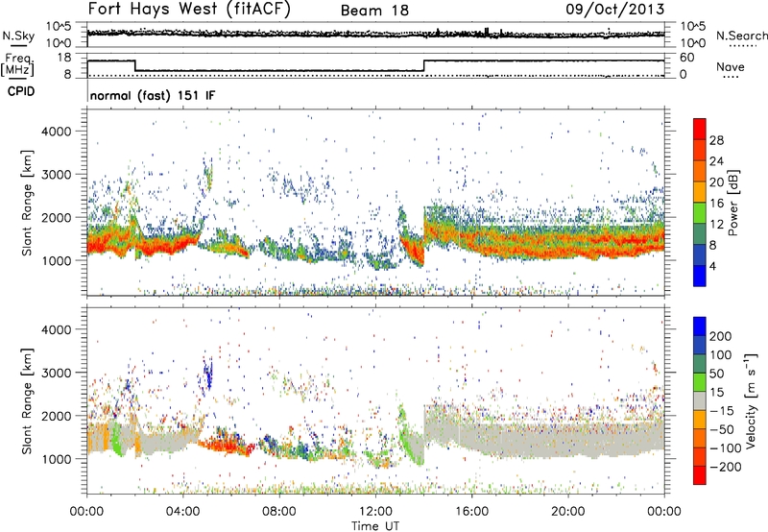This screenshot has height=532, width=768.
Task: Click 'Slant Range [km]' label of velocity panel
Action: pos(27,400)
